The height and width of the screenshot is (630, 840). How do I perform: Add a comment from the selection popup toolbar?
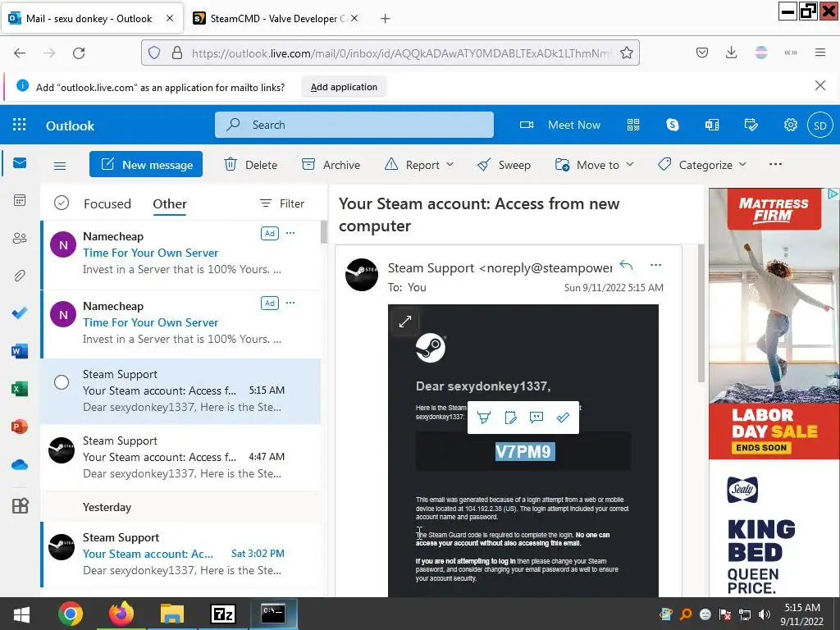536,418
